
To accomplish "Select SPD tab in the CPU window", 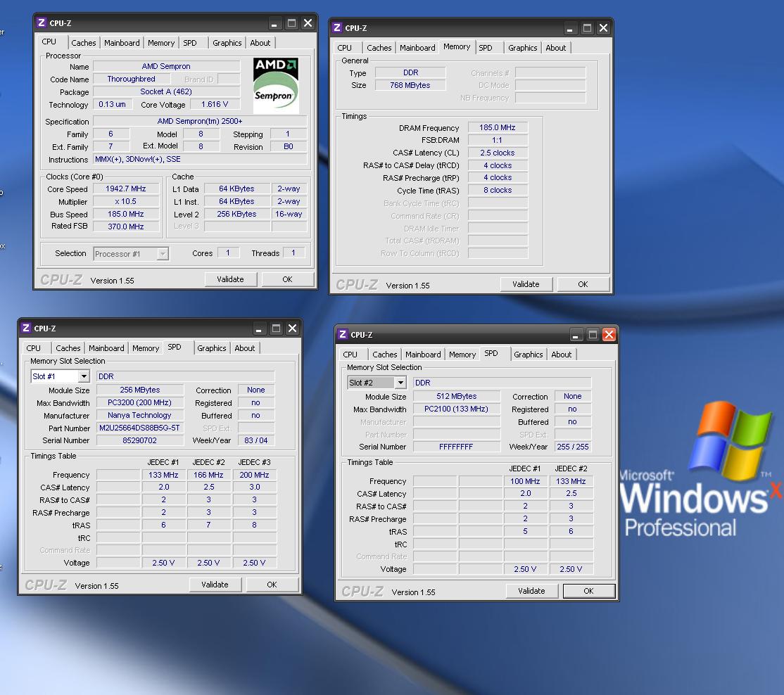I will tap(190, 43).
